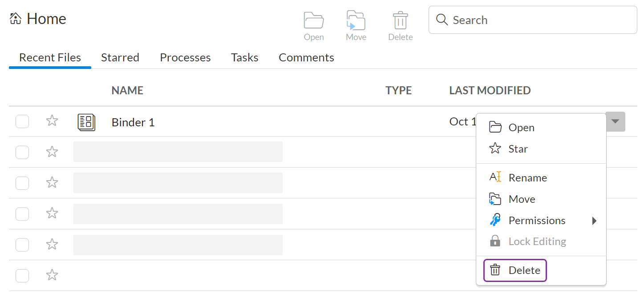Switch to the Starred tab
Image resolution: width=644 pixels, height=298 pixels.
click(x=120, y=57)
